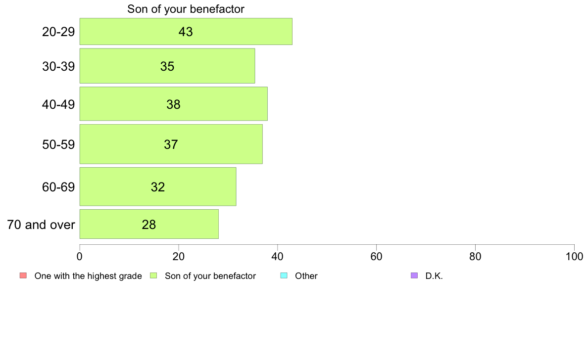This screenshot has width=588, height=364.
Task: Click the '70 and over' axis label
Action: [x=41, y=225]
